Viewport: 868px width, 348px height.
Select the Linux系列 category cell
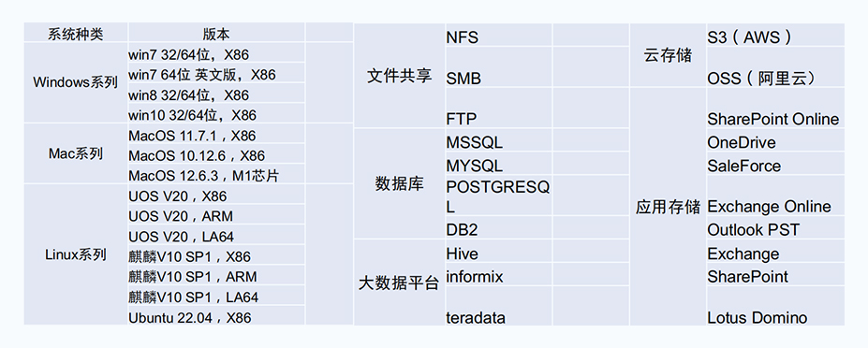(76, 254)
